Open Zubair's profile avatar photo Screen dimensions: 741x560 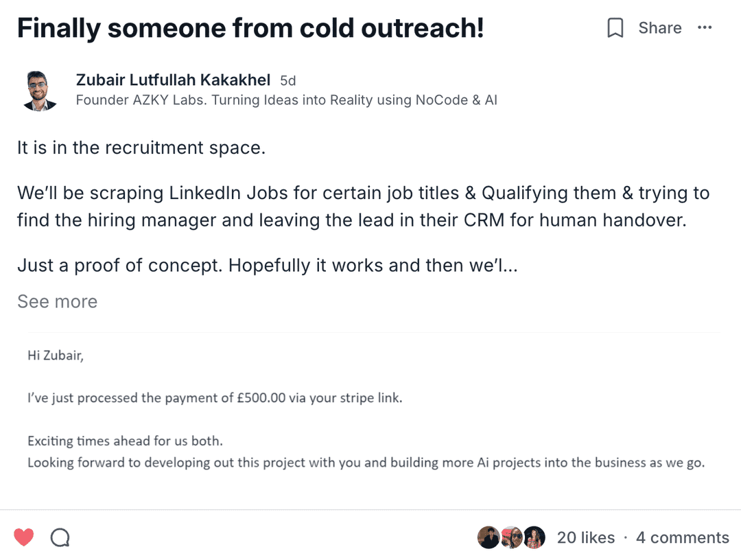tap(39, 90)
